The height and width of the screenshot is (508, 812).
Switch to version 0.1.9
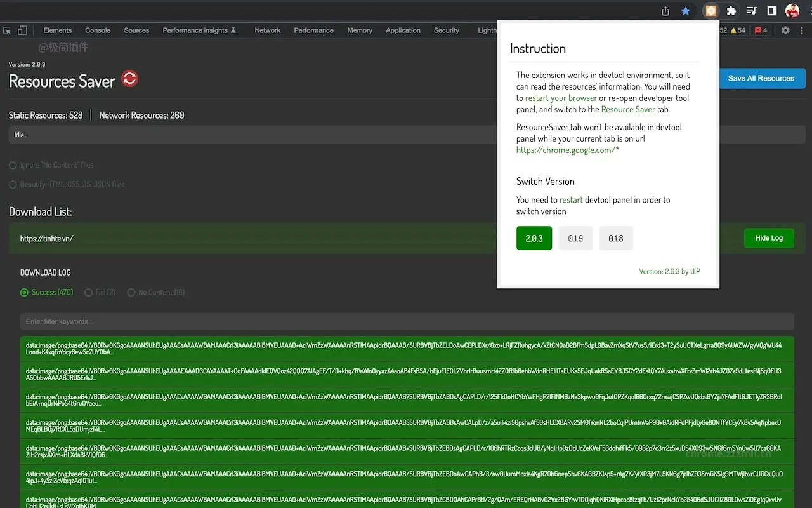click(575, 239)
